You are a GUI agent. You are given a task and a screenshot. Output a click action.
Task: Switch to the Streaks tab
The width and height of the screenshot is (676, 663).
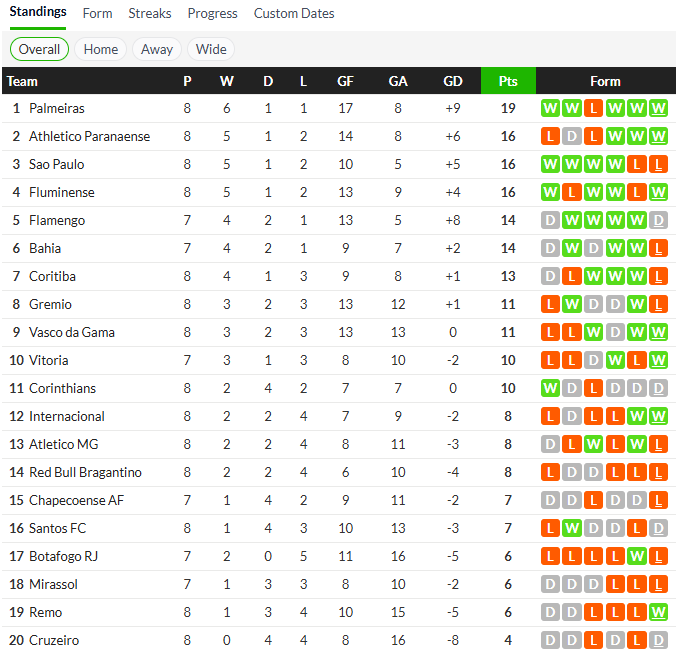tap(150, 14)
